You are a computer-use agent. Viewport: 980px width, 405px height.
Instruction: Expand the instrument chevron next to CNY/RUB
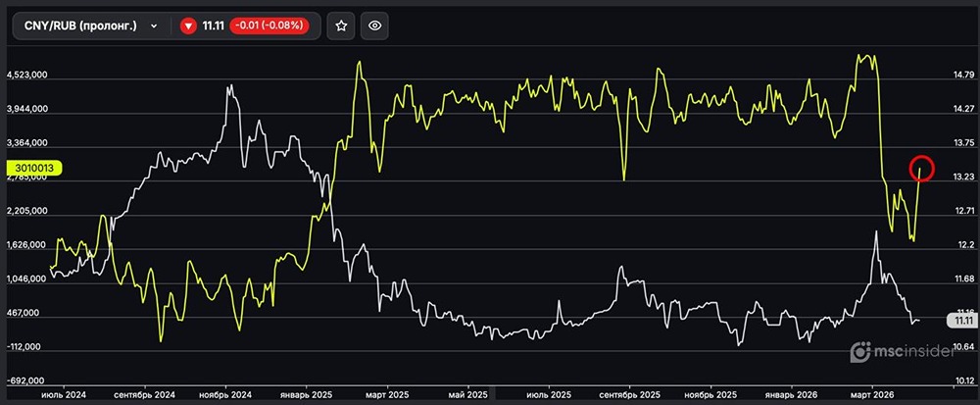tap(154, 26)
